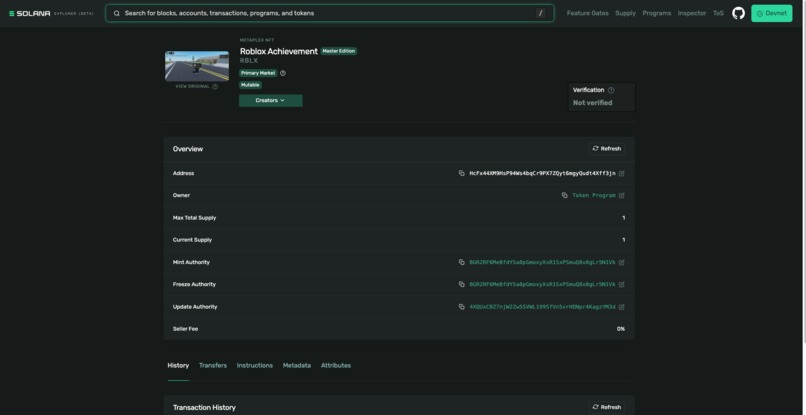Focus the blocks and accounts search field
This screenshot has width=806, height=415.
click(x=329, y=13)
